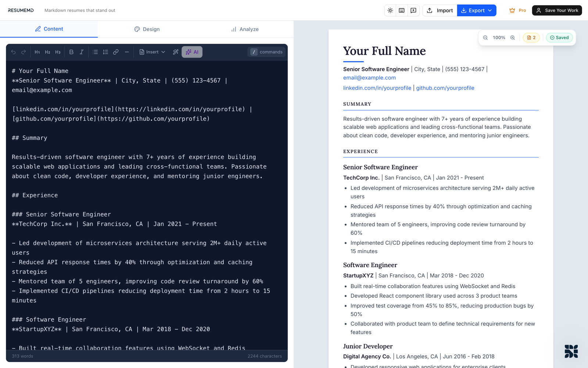Click Save Your Work button
Viewport: 588px width, 368px height.
557,10
